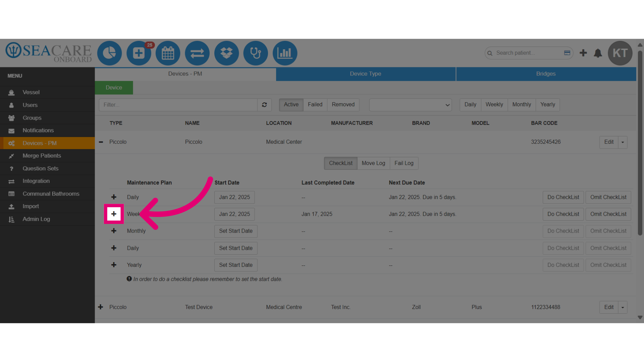Omit CheckList for first Daily plan

pyautogui.click(x=608, y=197)
